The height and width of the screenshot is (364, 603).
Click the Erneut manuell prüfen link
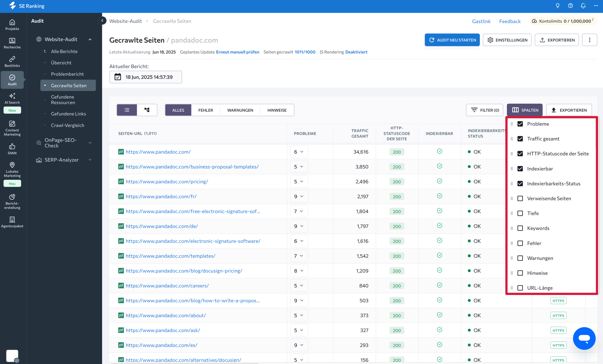pyautogui.click(x=237, y=52)
